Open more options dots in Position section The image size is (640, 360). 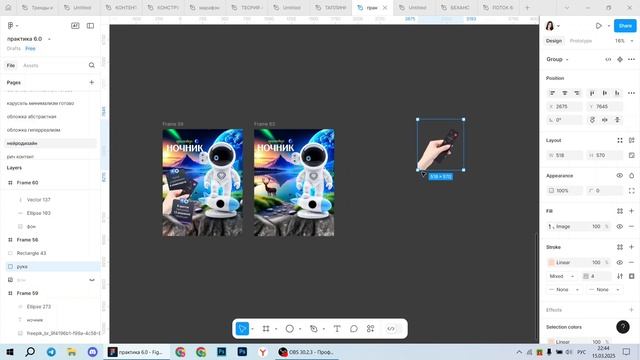(x=631, y=93)
